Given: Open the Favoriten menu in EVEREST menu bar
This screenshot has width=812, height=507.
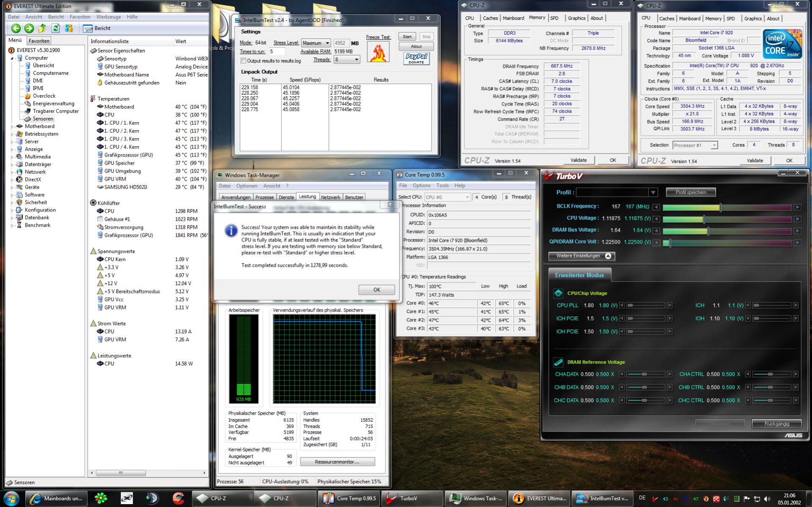Looking at the screenshot, I should (80, 17).
